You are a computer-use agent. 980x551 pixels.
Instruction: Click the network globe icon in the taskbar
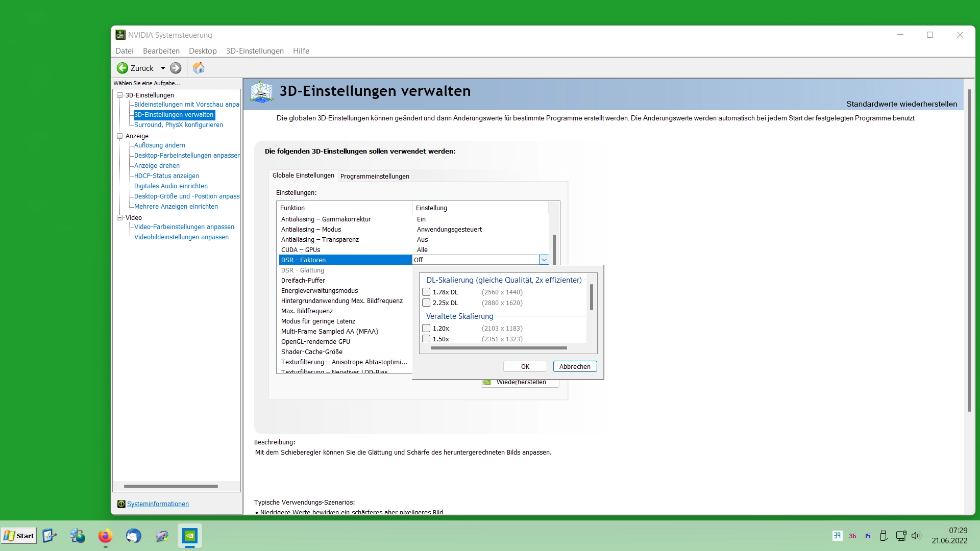(78, 536)
